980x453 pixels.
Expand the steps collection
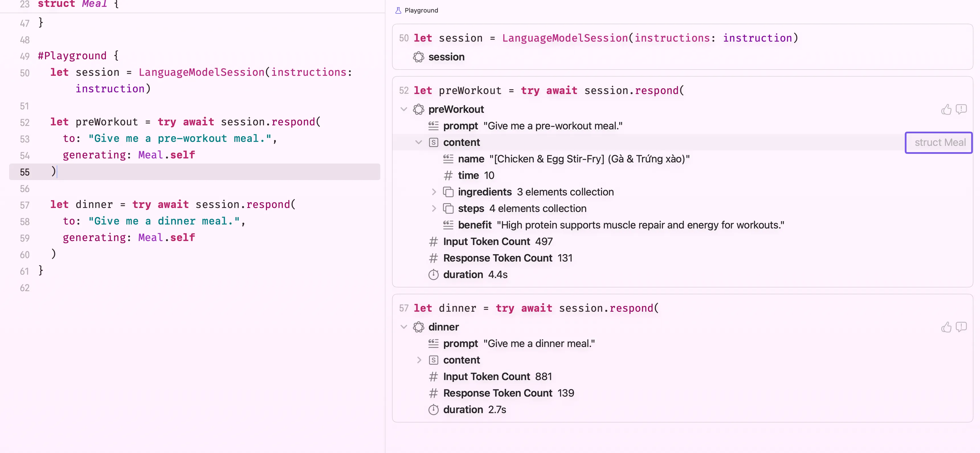[x=434, y=209]
